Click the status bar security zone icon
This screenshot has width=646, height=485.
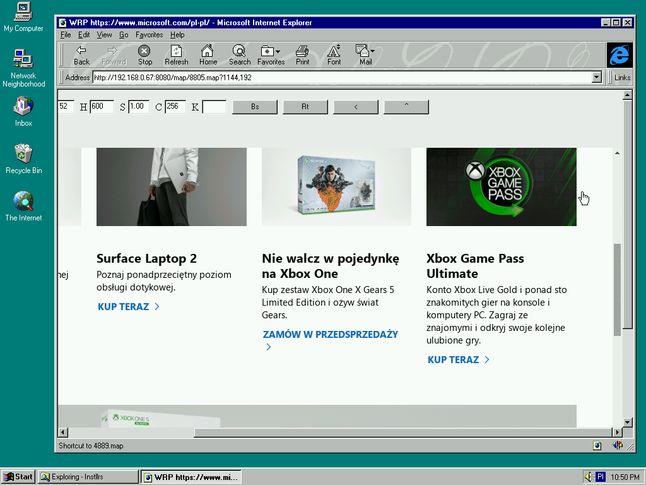[618, 445]
